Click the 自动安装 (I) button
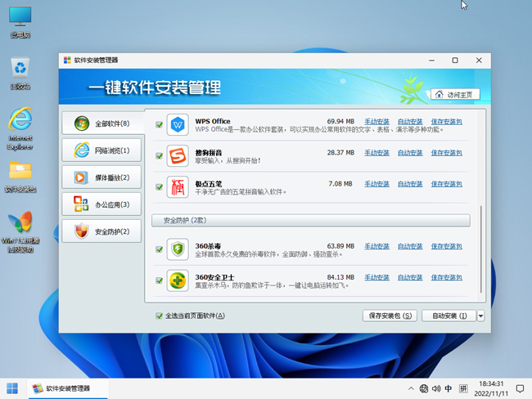532x399 pixels. tap(449, 316)
